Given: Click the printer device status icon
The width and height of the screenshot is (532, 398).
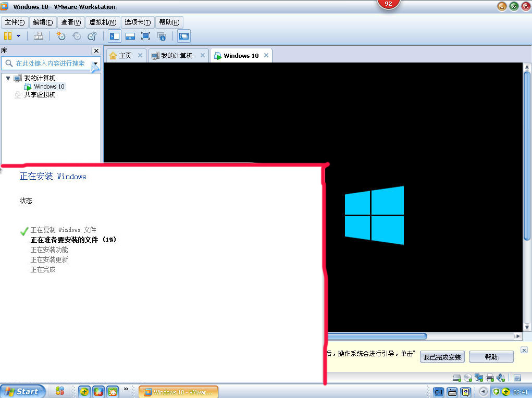Looking at the screenshot, I should point(490,378).
